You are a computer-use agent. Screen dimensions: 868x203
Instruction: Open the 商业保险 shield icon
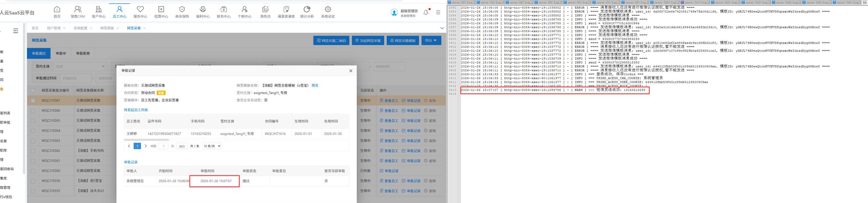pyautogui.click(x=182, y=9)
